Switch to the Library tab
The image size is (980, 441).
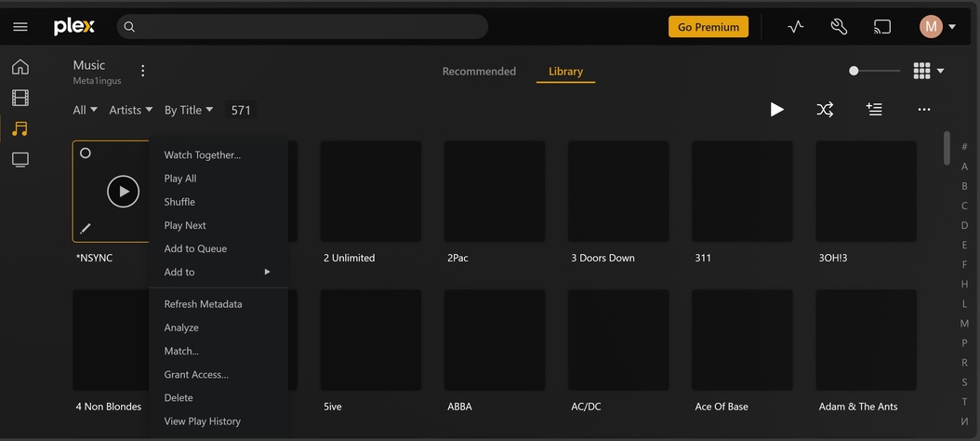[565, 72]
